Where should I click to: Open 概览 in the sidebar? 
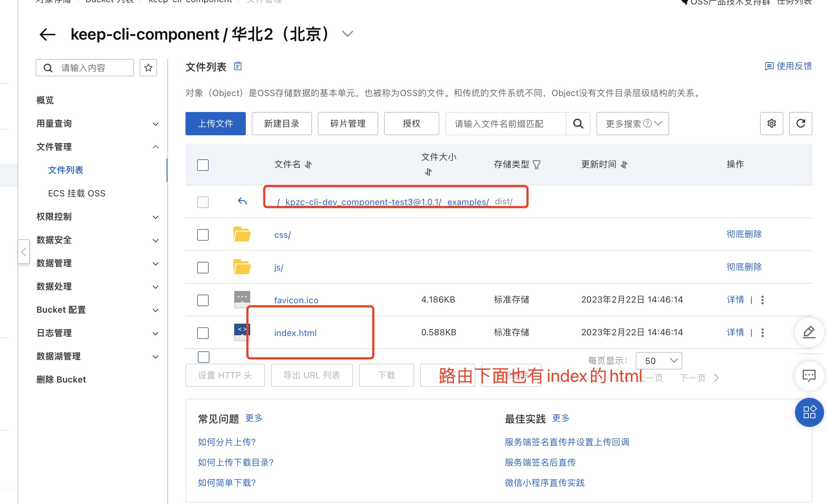(x=45, y=100)
